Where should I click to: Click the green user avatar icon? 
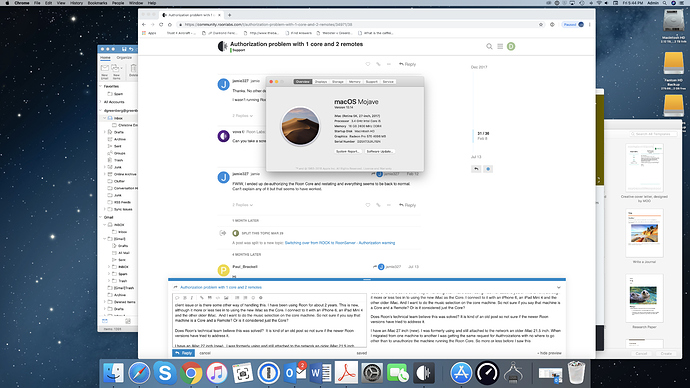(511, 46)
